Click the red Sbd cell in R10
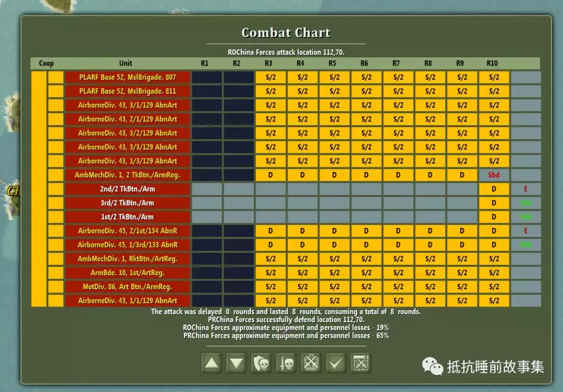The height and width of the screenshot is (392, 563). (494, 175)
